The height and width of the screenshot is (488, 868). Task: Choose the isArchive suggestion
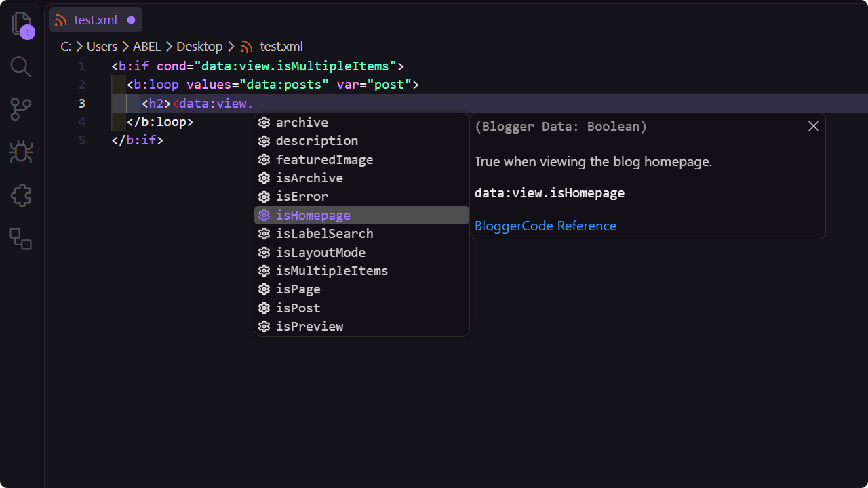coord(361,178)
